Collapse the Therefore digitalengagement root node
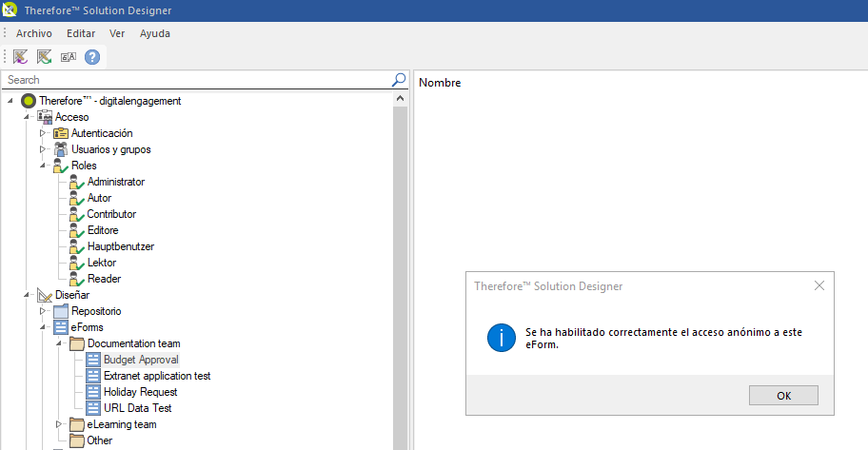Viewport: 868px width, 450px height. click(10, 101)
